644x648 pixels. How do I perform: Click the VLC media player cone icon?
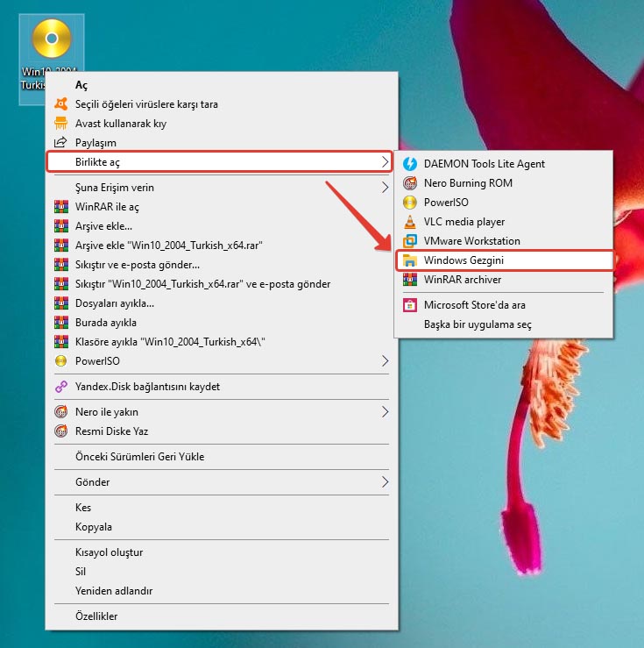point(409,222)
